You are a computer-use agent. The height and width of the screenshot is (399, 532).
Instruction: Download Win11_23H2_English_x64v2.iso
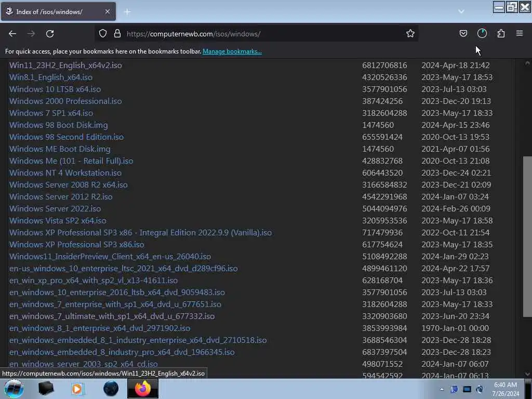point(65,65)
